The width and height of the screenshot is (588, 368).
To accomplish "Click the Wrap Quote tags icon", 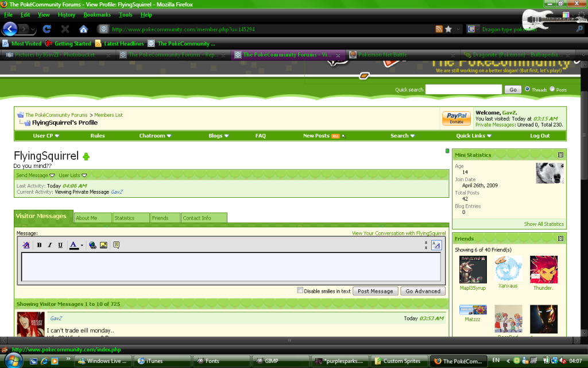I will 116,245.
